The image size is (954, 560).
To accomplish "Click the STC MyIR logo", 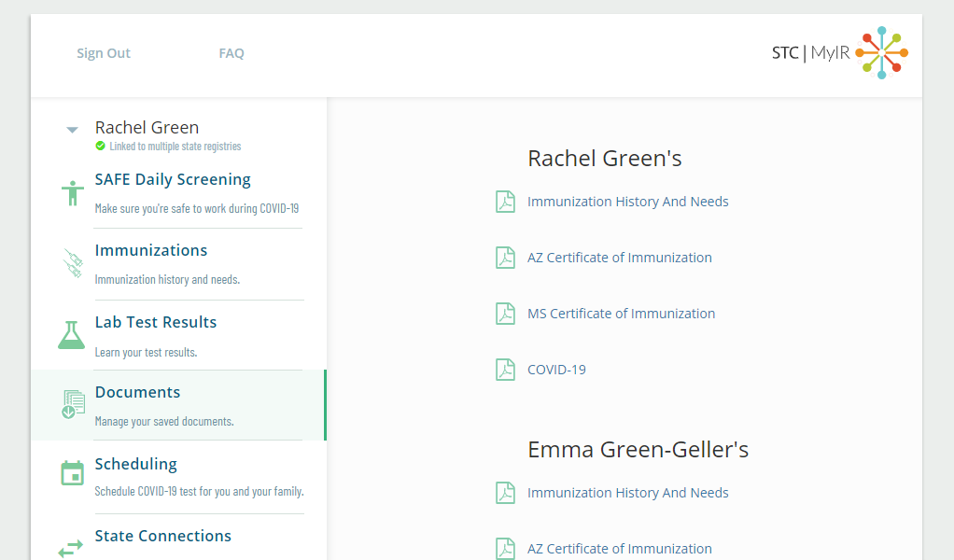I will (x=839, y=53).
